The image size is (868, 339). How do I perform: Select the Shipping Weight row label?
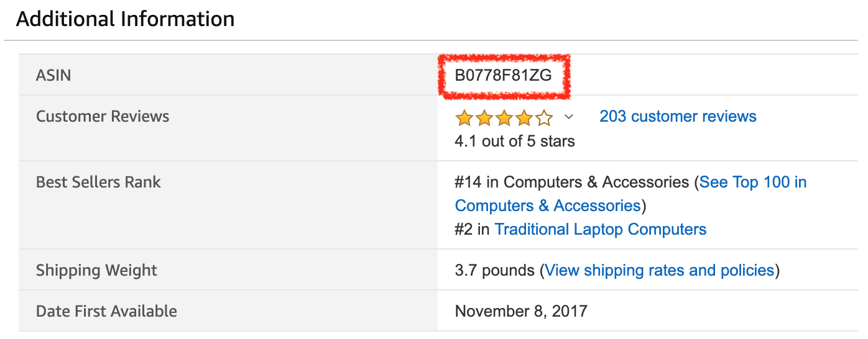[96, 270]
